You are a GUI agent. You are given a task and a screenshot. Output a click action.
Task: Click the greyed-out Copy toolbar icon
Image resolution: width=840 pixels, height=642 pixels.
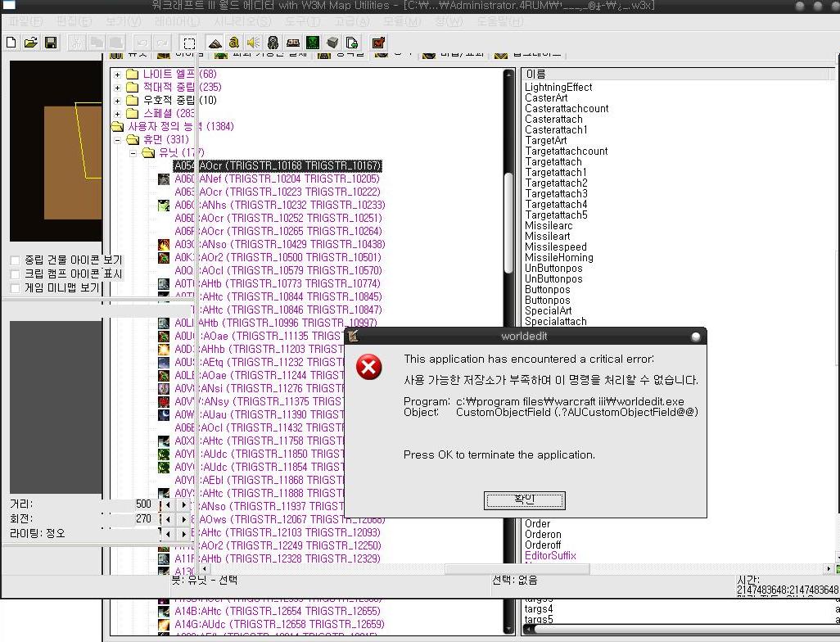point(97,43)
